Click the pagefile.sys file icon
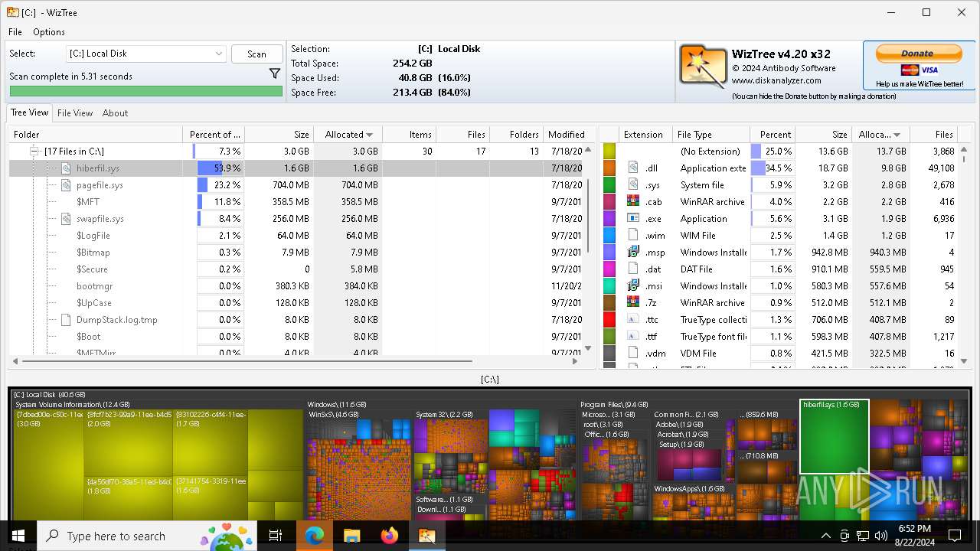 66,185
